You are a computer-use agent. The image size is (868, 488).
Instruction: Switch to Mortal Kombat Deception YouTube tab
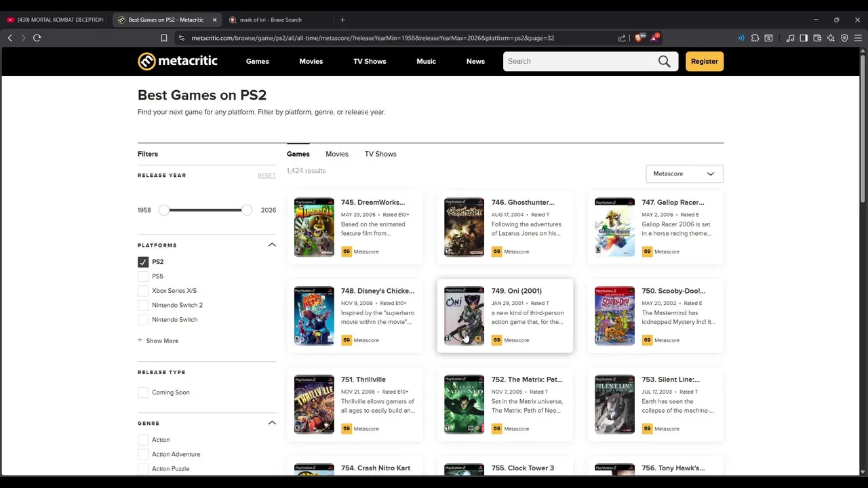coord(56,20)
